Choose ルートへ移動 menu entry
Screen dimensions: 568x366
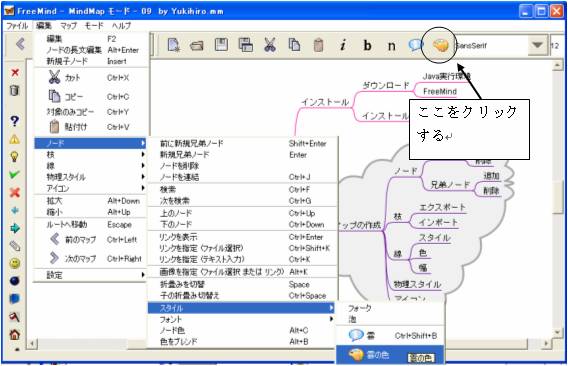[90, 225]
